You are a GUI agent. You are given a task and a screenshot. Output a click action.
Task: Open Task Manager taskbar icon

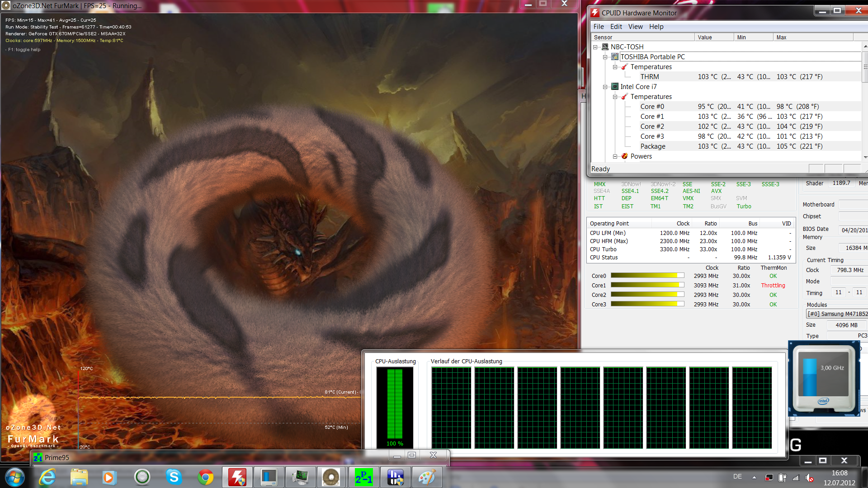point(300,477)
